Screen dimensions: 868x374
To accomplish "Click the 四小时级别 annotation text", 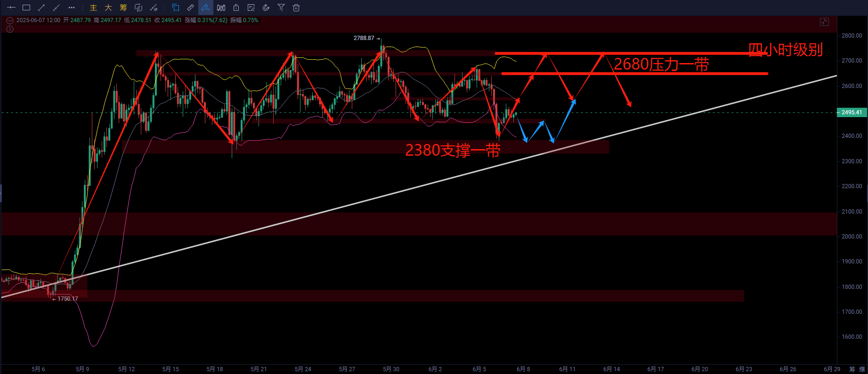I will 786,49.
